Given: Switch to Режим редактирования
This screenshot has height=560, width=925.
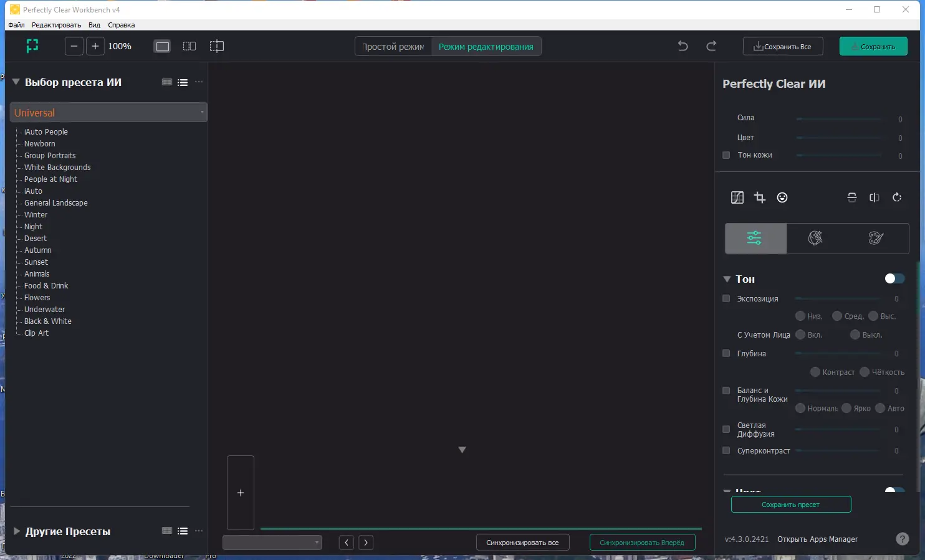Looking at the screenshot, I should pos(486,47).
